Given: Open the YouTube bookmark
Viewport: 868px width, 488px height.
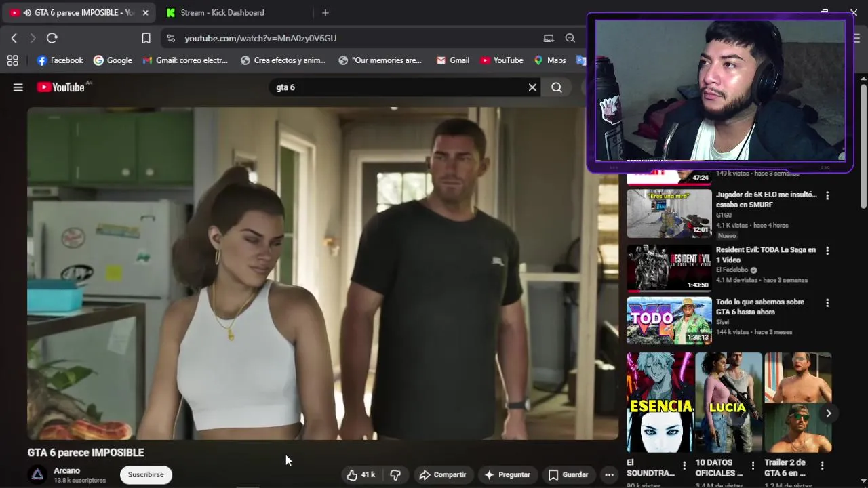Looking at the screenshot, I should (x=501, y=60).
